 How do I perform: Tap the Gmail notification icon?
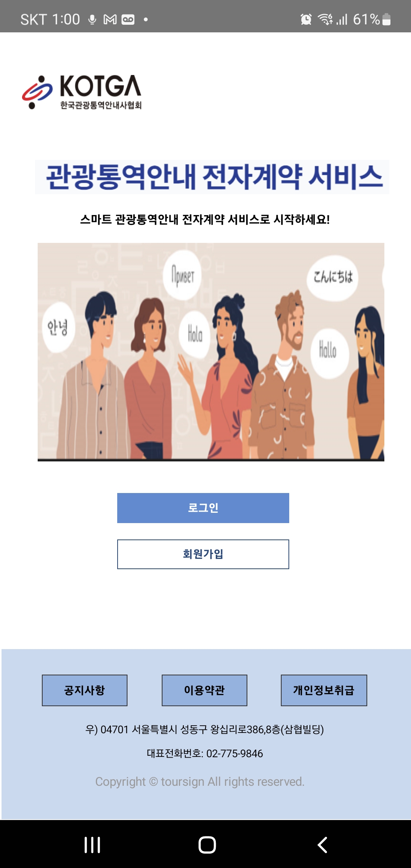(110, 19)
